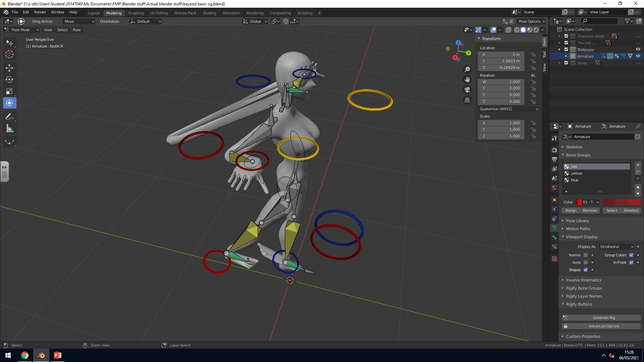Open Quaternion (WXYZ) rotation mode dropdown
Viewport: 644px width, 362px height.
point(508,109)
